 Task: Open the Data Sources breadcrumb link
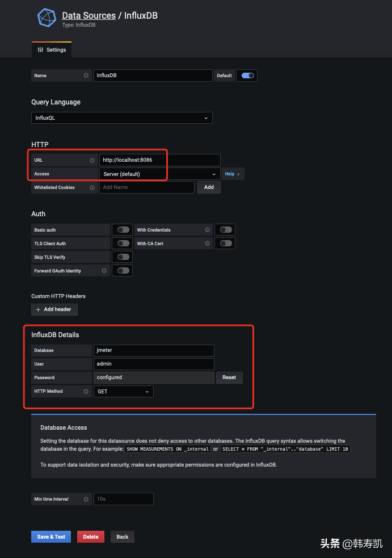tap(88, 15)
